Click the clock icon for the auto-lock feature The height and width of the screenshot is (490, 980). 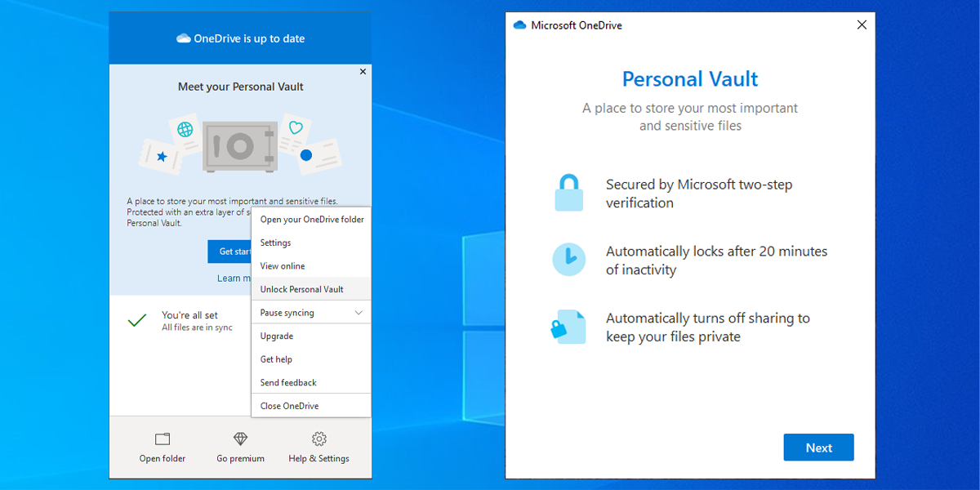(569, 258)
